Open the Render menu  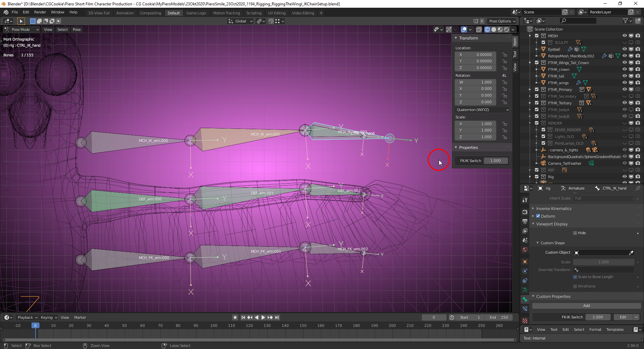click(40, 12)
